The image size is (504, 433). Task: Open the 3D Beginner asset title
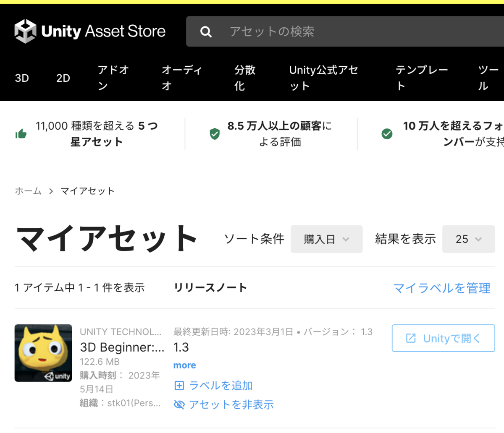pos(122,347)
